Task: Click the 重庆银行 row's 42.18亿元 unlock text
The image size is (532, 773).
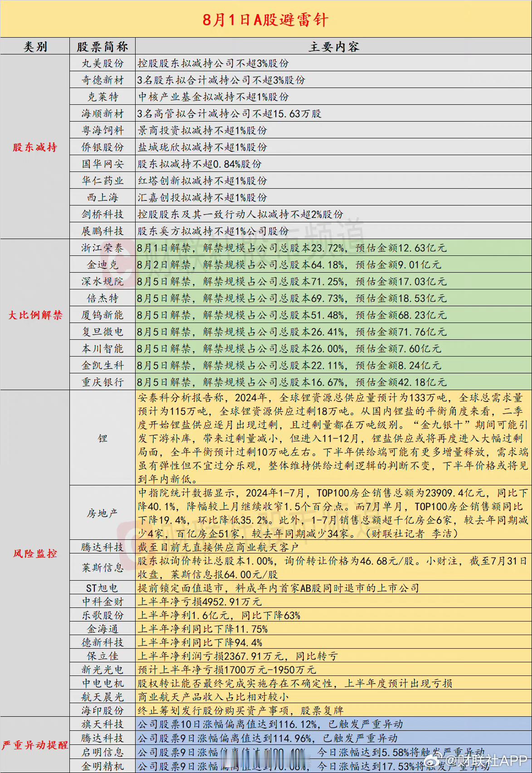Action: [x=292, y=382]
